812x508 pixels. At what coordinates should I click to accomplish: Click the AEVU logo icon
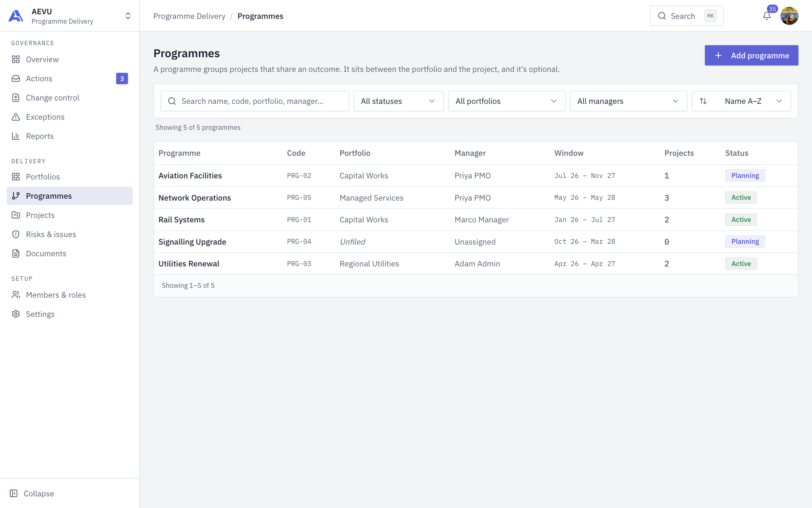(x=16, y=16)
